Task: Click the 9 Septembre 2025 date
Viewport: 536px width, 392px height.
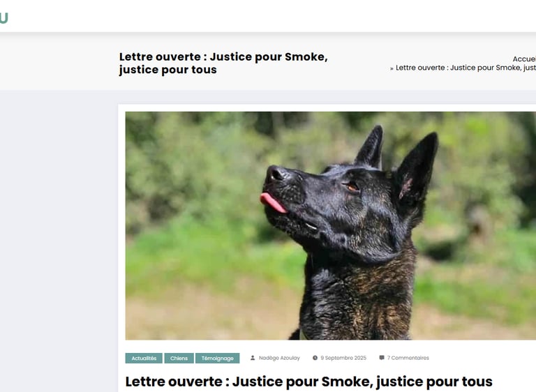Action: tap(343, 358)
